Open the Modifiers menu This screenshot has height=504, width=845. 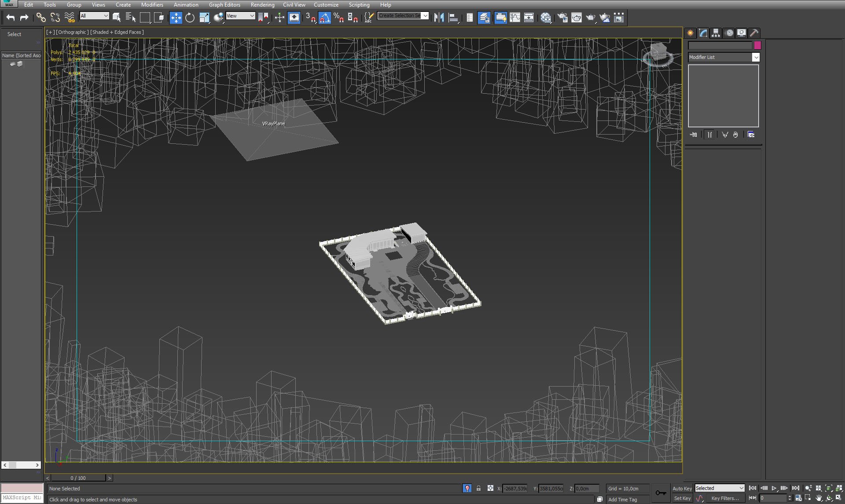pyautogui.click(x=152, y=4)
